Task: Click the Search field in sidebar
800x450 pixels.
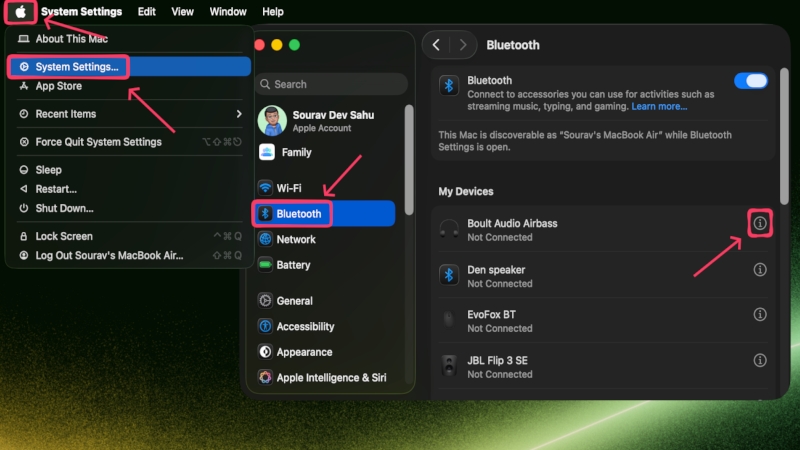Action: [x=332, y=84]
